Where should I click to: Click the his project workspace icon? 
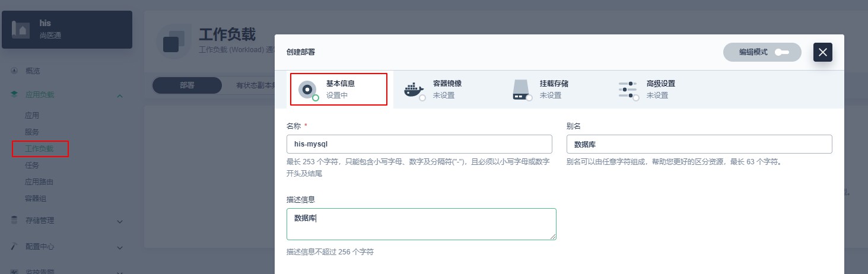click(20, 29)
